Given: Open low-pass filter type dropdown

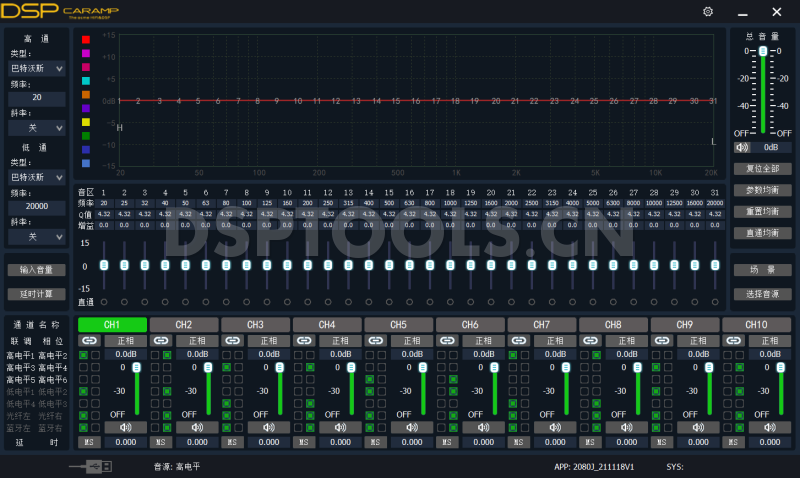Looking at the screenshot, I should tap(37, 177).
